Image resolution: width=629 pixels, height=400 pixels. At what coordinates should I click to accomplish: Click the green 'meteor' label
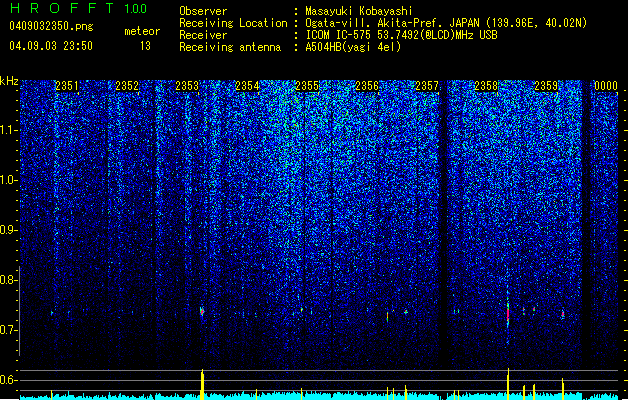[142, 31]
